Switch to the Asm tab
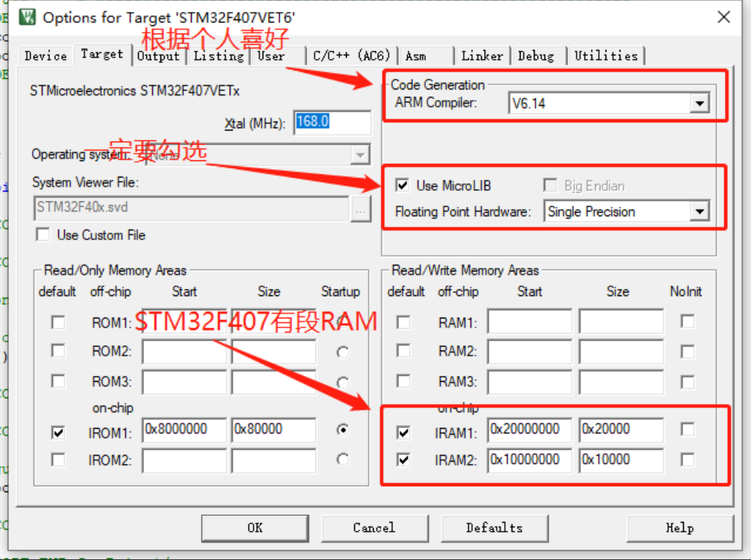 point(415,56)
